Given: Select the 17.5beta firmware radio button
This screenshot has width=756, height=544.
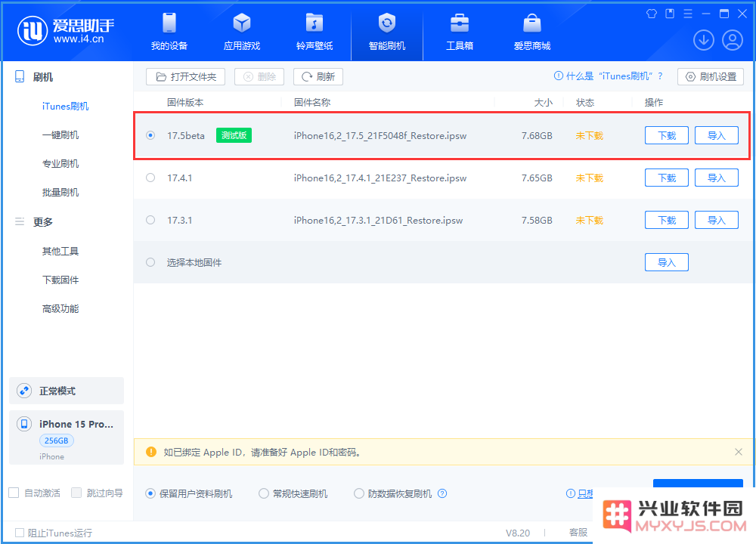Looking at the screenshot, I should (x=150, y=135).
